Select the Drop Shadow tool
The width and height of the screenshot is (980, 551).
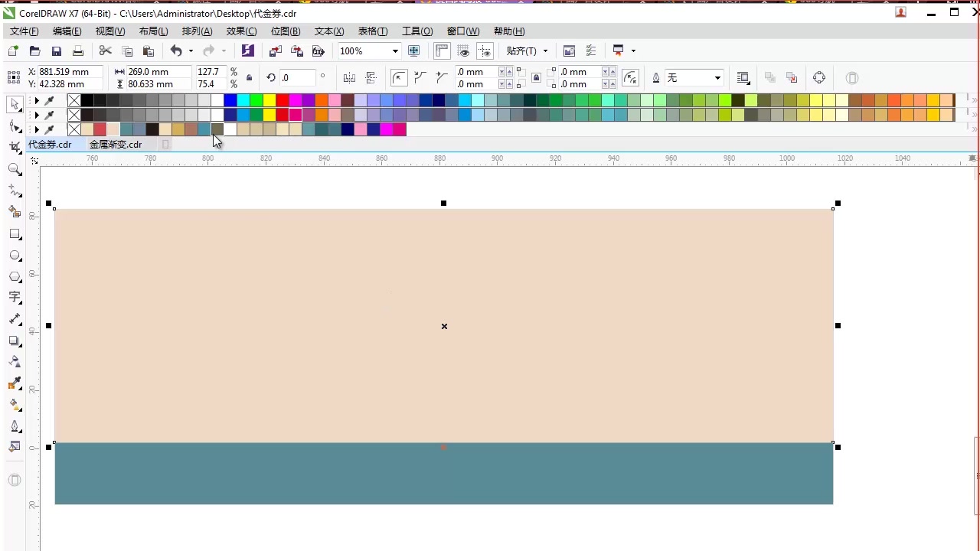click(x=15, y=341)
